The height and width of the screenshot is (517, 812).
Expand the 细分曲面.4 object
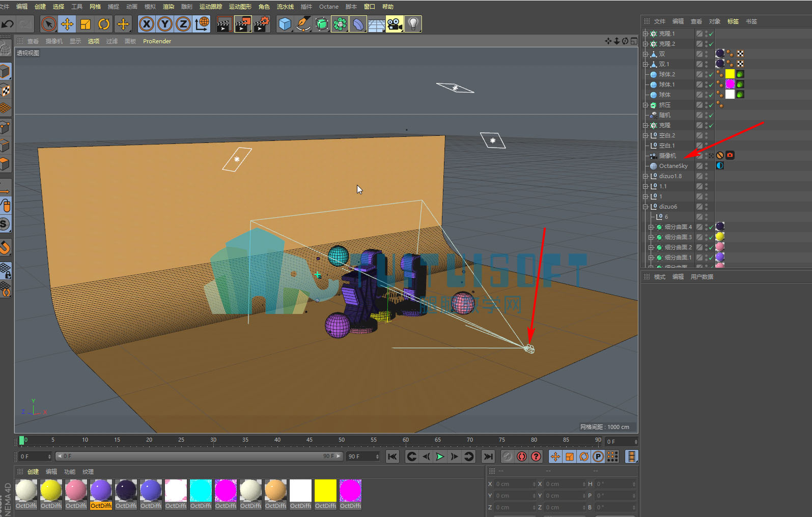pyautogui.click(x=651, y=227)
